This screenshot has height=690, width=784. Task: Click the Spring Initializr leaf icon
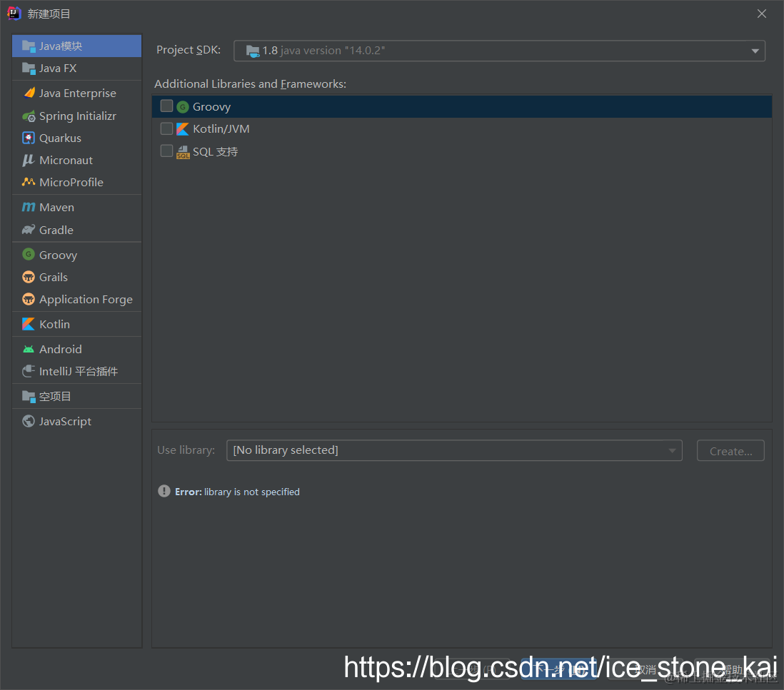click(29, 116)
